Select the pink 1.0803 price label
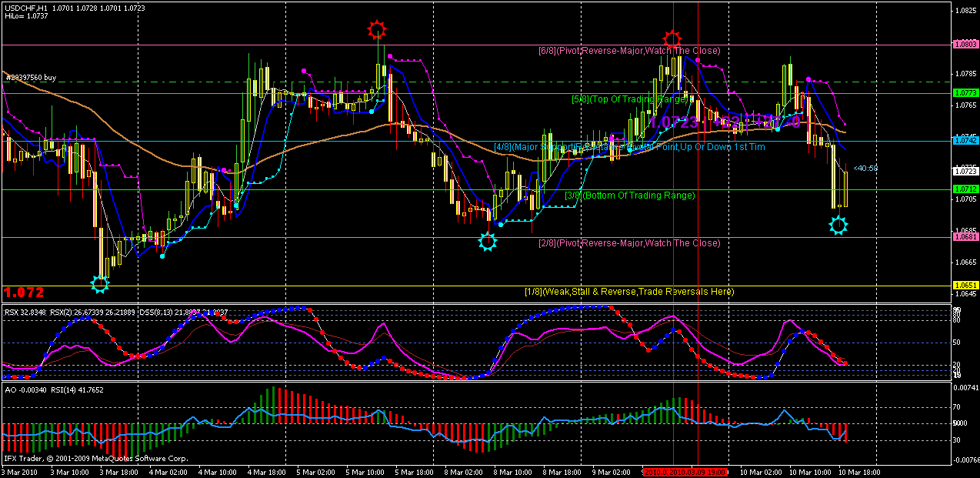The height and width of the screenshot is (478, 980). coord(965,45)
